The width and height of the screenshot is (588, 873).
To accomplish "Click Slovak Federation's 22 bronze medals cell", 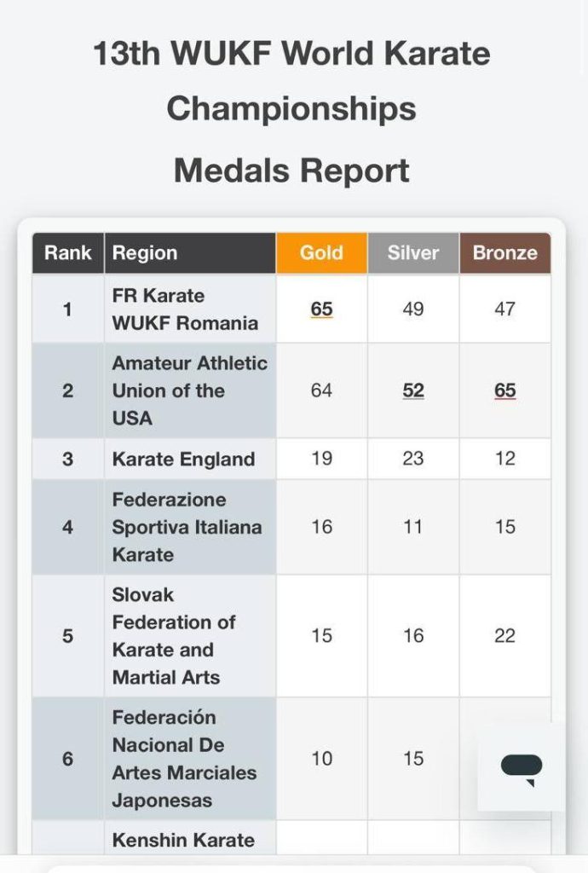I will coord(505,636).
